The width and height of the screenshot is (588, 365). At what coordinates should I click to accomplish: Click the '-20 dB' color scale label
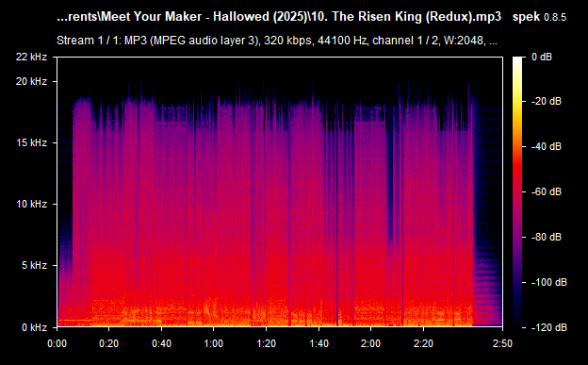coord(547,102)
